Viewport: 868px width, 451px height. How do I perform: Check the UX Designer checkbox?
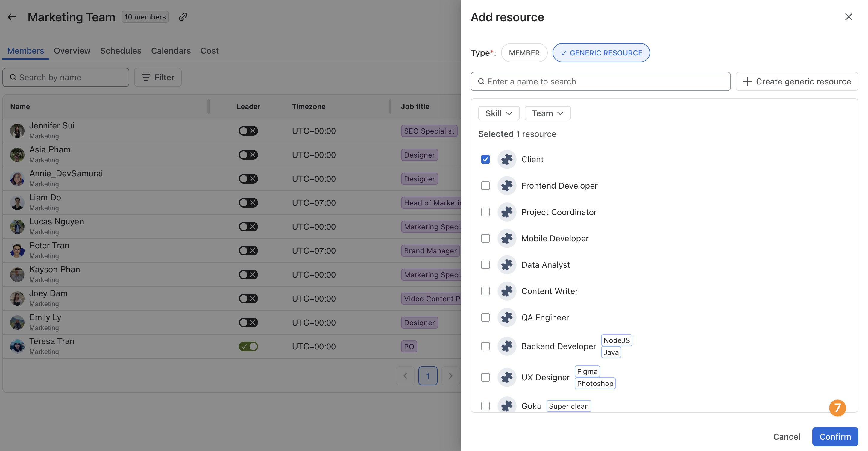click(x=485, y=377)
